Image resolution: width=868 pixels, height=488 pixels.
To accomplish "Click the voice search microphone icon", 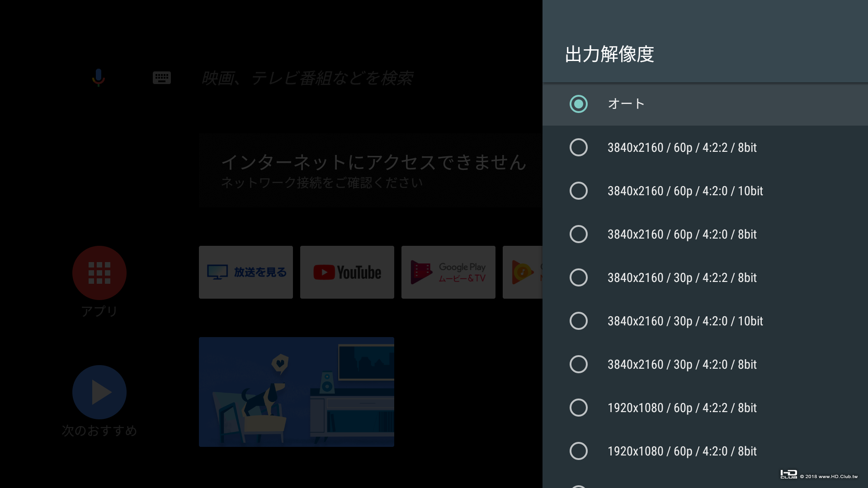I will point(98,77).
